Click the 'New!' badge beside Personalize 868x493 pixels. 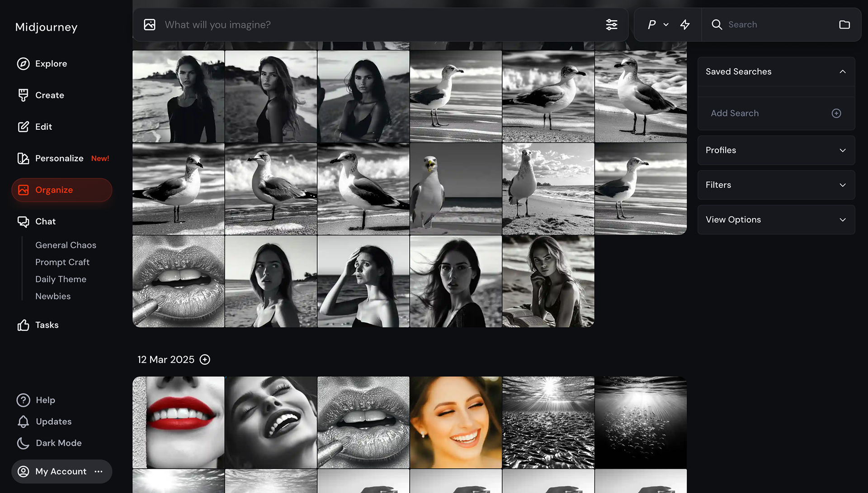coord(100,159)
